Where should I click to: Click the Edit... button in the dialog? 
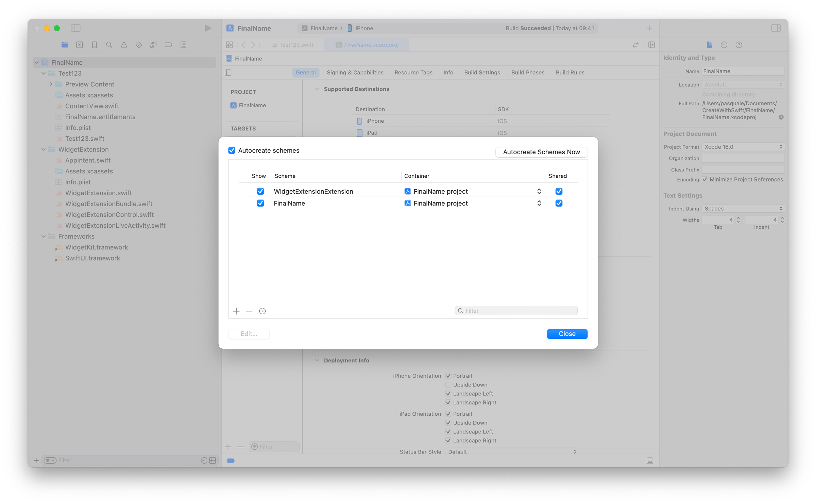[249, 333]
